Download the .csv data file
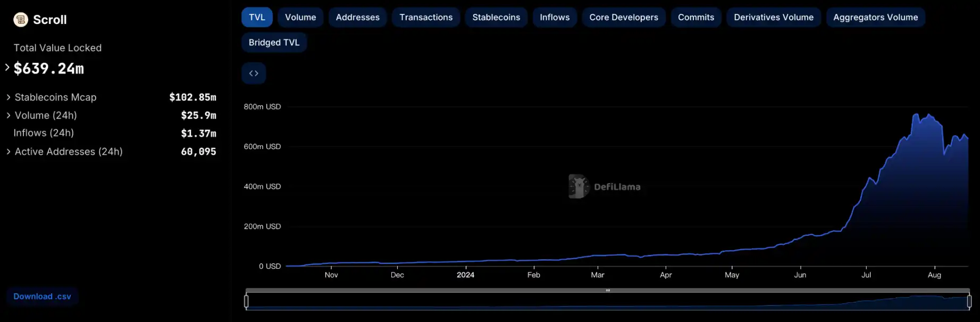Screen dimensions: 980x322 click(42, 296)
